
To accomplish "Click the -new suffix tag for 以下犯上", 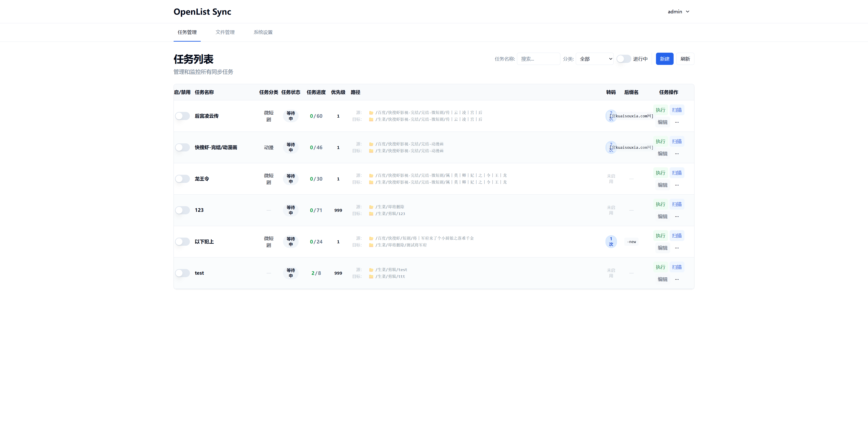I will 632,242.
